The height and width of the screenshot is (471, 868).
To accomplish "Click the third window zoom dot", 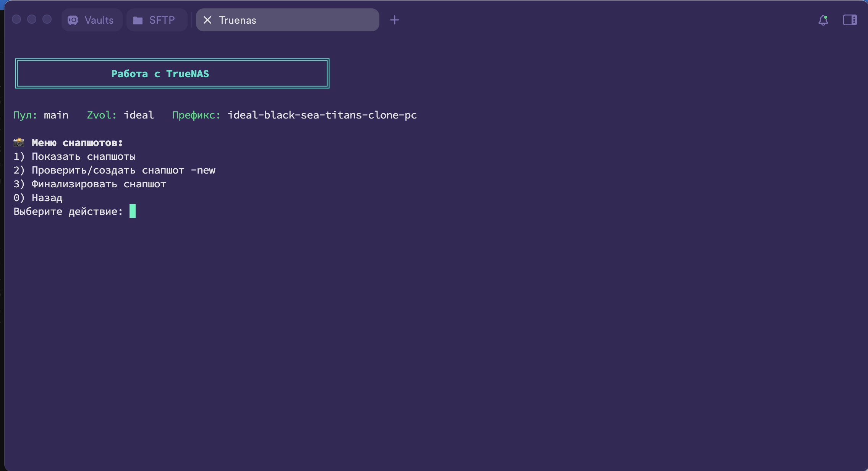I will 47,19.
